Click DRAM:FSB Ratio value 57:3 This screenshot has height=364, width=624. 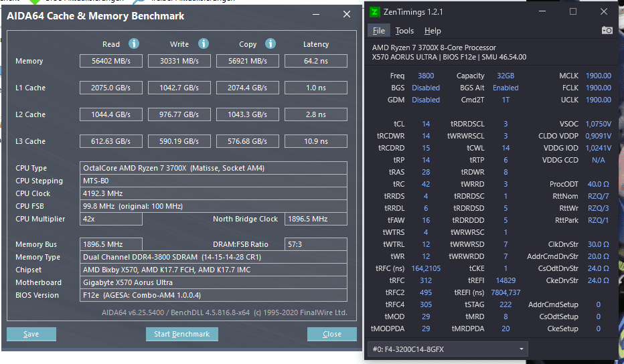click(316, 244)
